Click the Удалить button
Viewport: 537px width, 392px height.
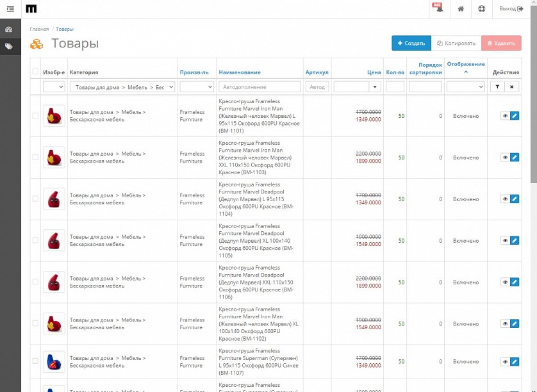click(x=501, y=43)
